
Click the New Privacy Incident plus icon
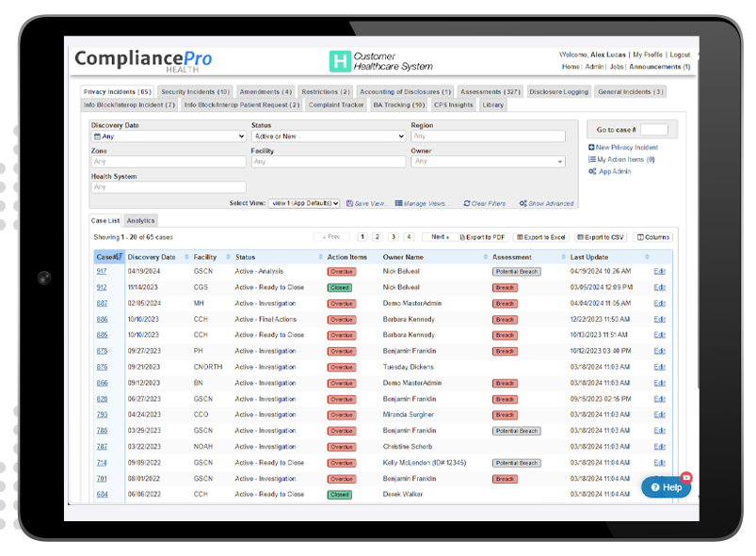click(x=591, y=148)
